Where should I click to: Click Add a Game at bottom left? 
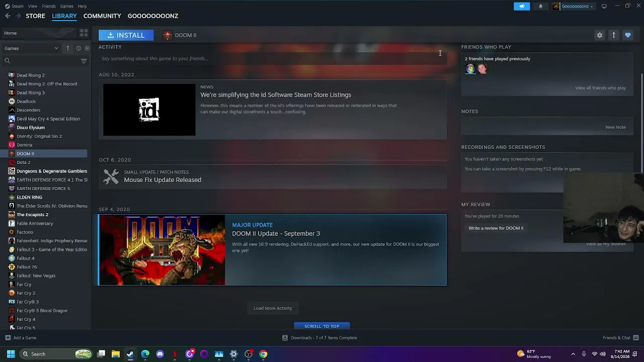click(21, 338)
